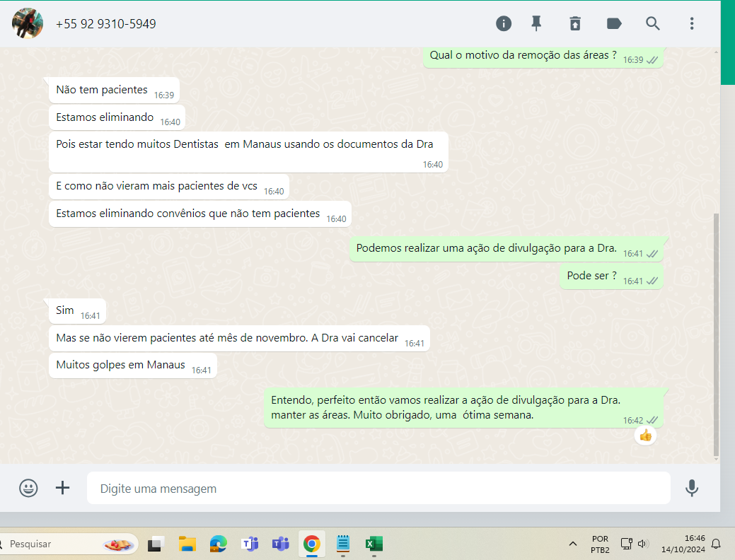Click the plus attach icon

[62, 488]
